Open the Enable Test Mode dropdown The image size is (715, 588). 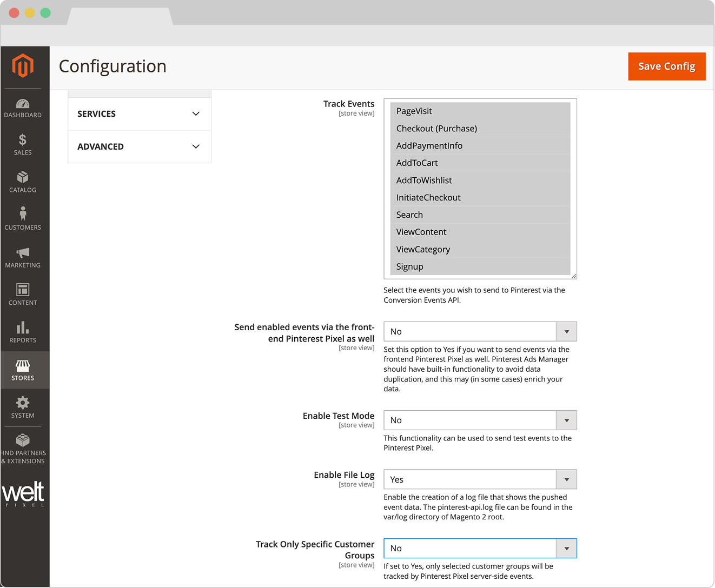pyautogui.click(x=480, y=420)
